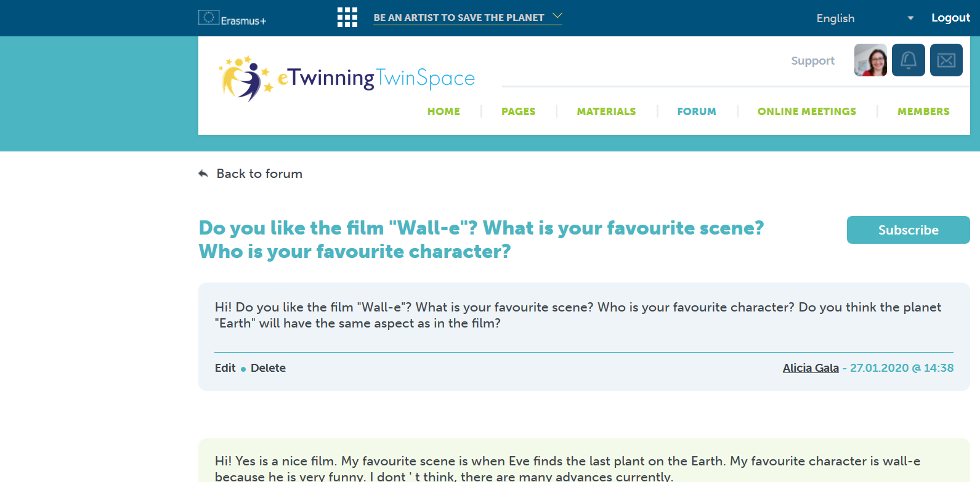Log out of the account
The image size is (980, 482).
click(x=950, y=18)
